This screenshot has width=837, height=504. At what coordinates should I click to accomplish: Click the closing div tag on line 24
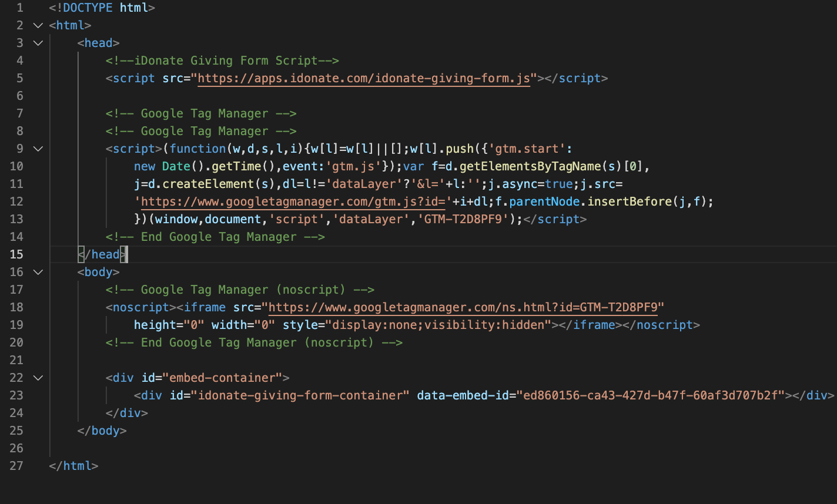[127, 413]
